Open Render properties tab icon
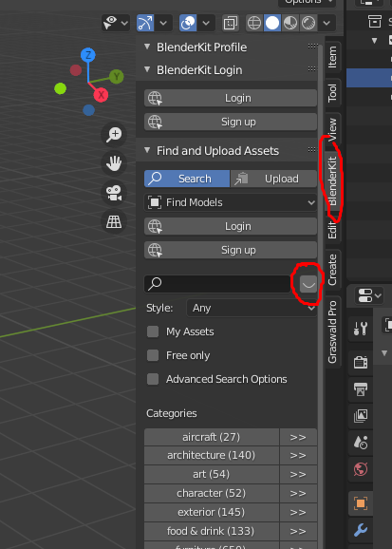This screenshot has height=549, width=392. pos(360,363)
